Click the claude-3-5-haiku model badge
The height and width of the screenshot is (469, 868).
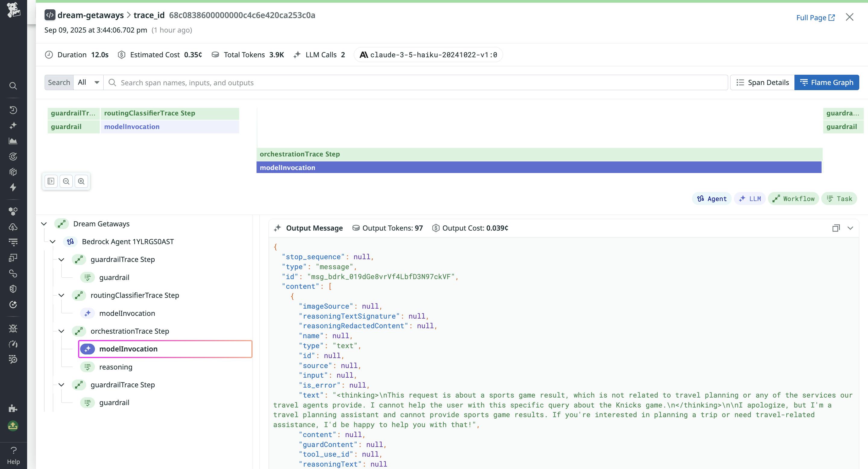[428, 55]
